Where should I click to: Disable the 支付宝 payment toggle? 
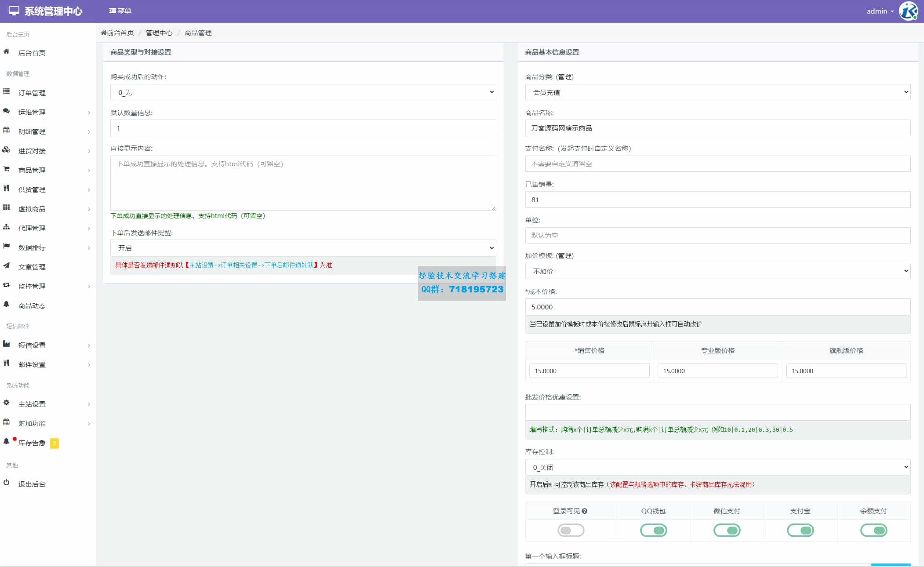click(800, 531)
